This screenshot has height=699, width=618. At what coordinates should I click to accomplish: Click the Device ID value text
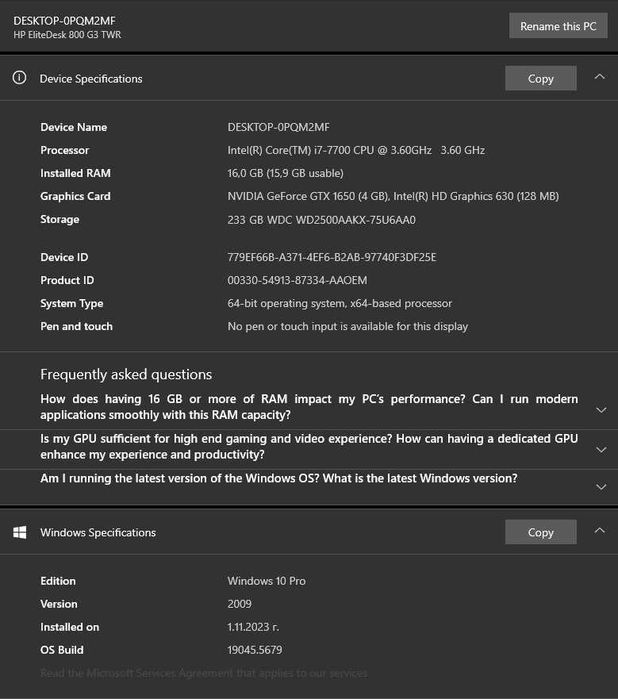pyautogui.click(x=332, y=257)
